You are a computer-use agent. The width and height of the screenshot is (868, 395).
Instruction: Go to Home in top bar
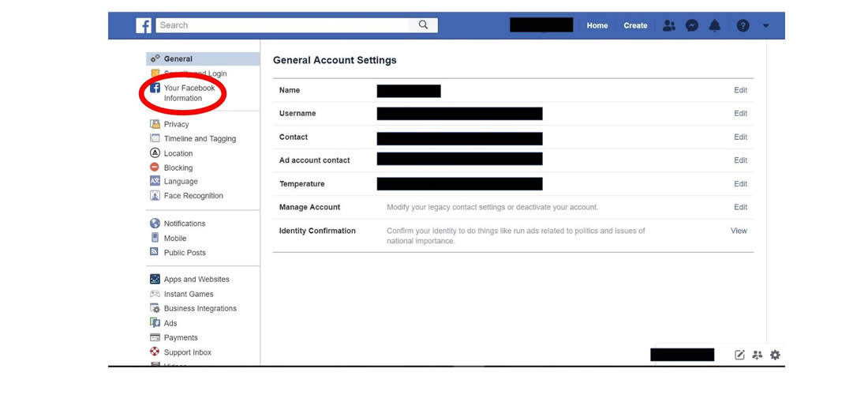[597, 25]
